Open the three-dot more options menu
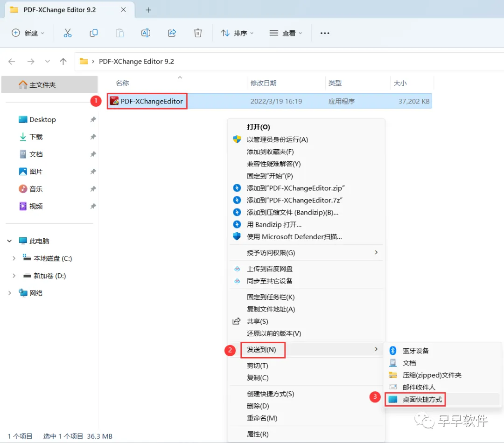 coord(325,33)
